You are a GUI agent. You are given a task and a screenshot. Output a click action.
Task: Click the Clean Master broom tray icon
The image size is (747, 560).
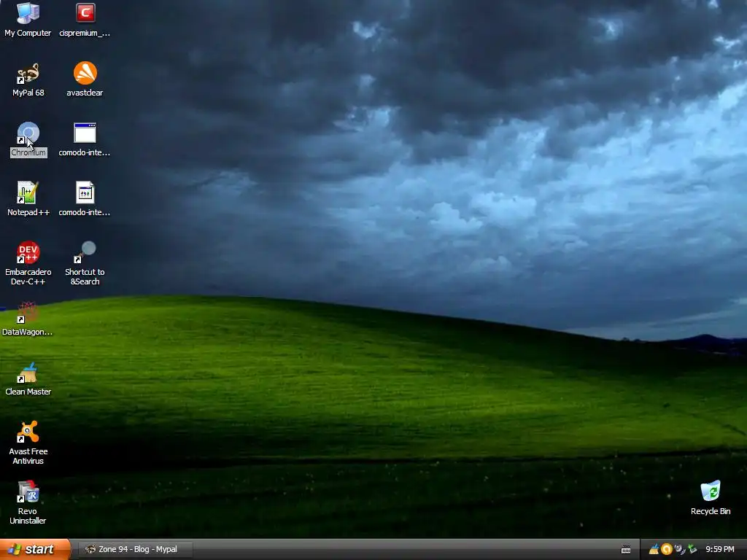[x=654, y=550]
